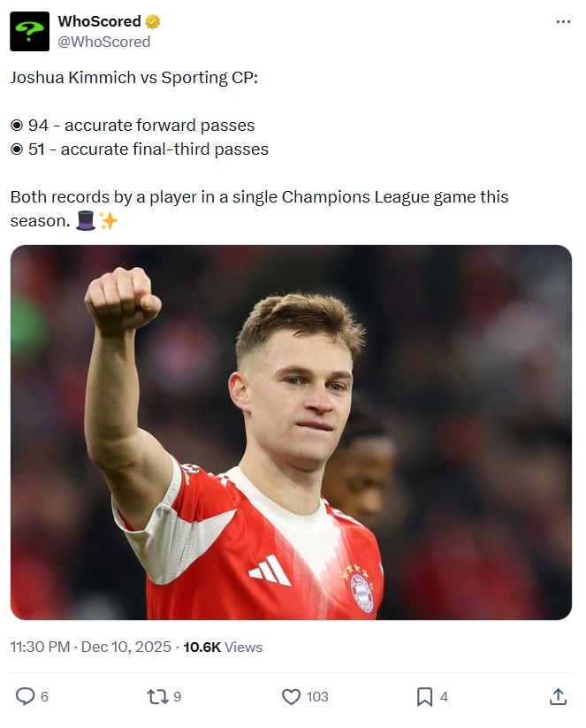Click the repost count of 9
The width and height of the screenshot is (586, 728).
pos(178,697)
